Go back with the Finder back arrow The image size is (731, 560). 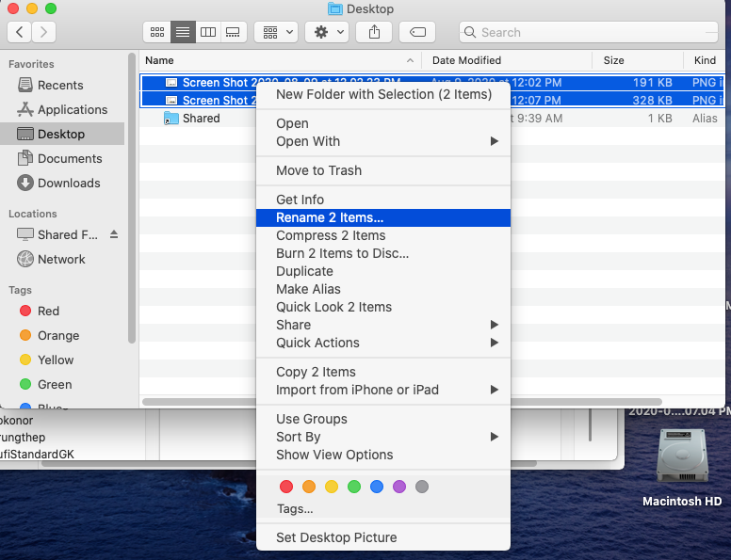pyautogui.click(x=20, y=32)
